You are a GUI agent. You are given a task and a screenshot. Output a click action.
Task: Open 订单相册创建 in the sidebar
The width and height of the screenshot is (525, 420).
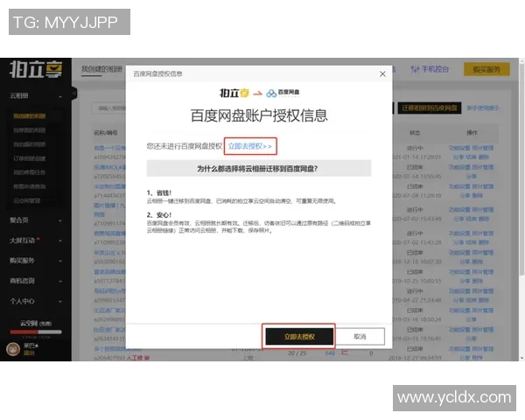[30, 158]
